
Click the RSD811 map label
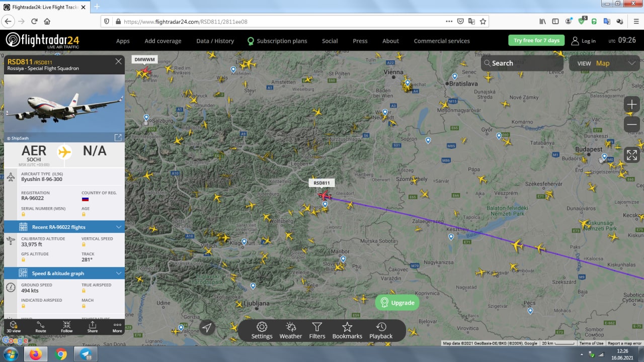[321, 183]
